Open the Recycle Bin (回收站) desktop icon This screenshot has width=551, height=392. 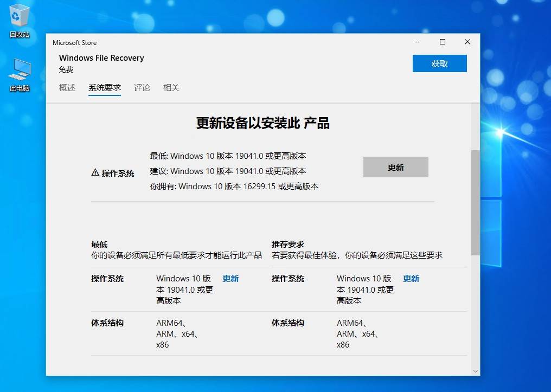coord(19,21)
